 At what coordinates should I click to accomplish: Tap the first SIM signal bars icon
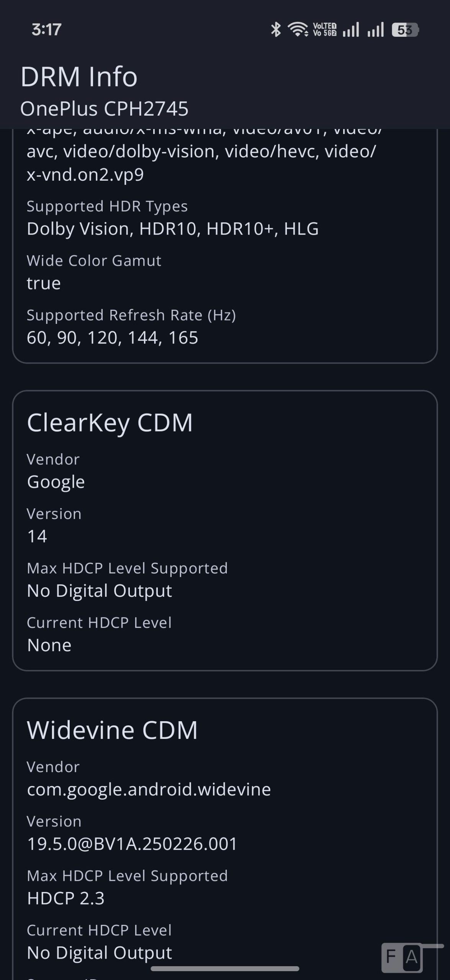point(351,30)
